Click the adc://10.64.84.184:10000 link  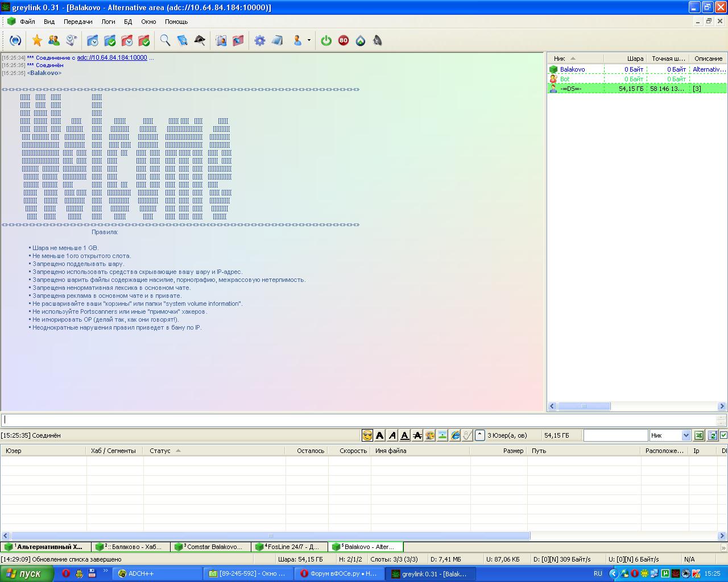pyautogui.click(x=112, y=57)
